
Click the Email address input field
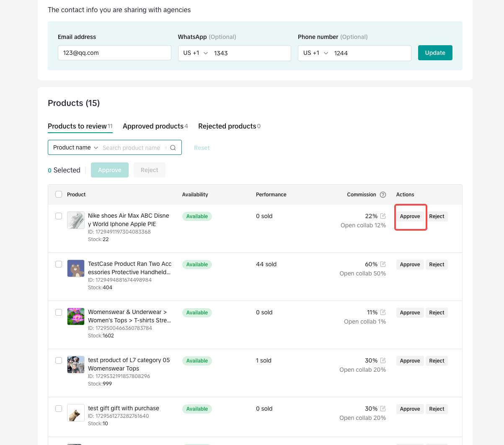click(x=114, y=53)
